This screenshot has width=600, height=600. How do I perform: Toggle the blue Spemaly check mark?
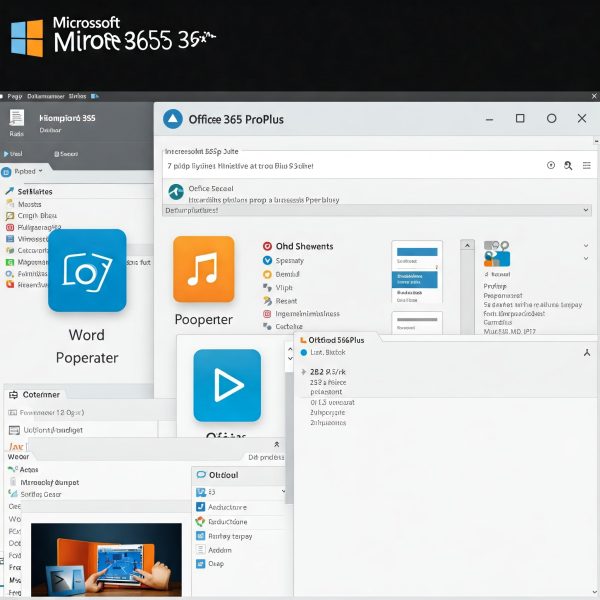click(267, 260)
